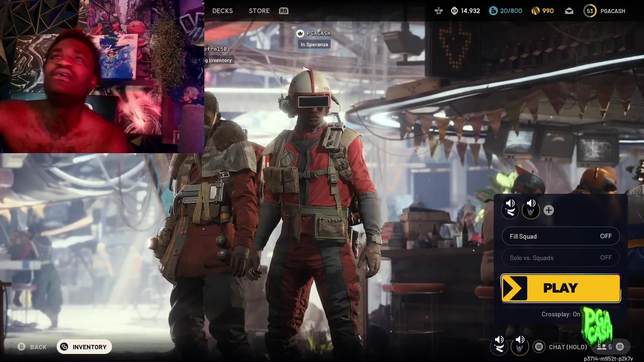
Task: Open the PGACASH profile name in top bar
Action: pyautogui.click(x=612, y=11)
